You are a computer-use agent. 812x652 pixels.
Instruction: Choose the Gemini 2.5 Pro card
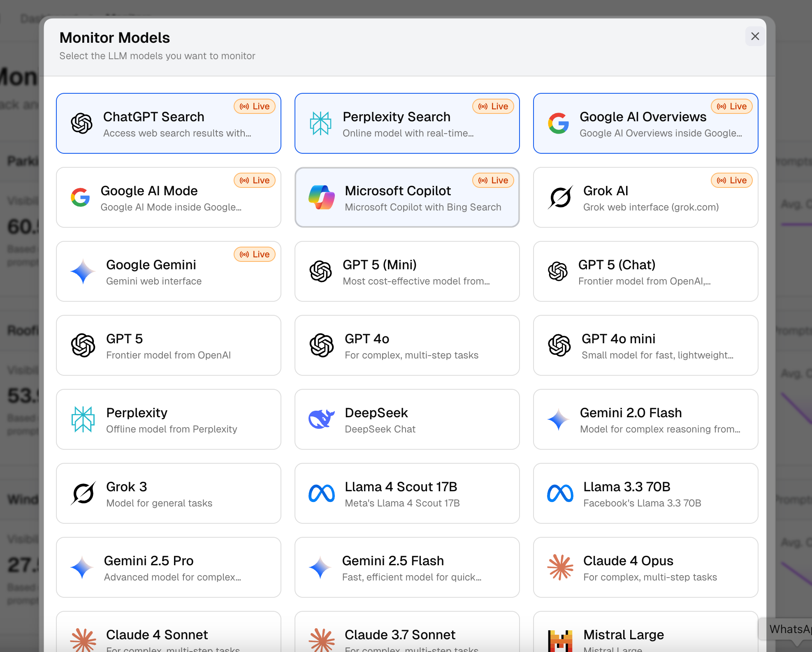coord(169,567)
